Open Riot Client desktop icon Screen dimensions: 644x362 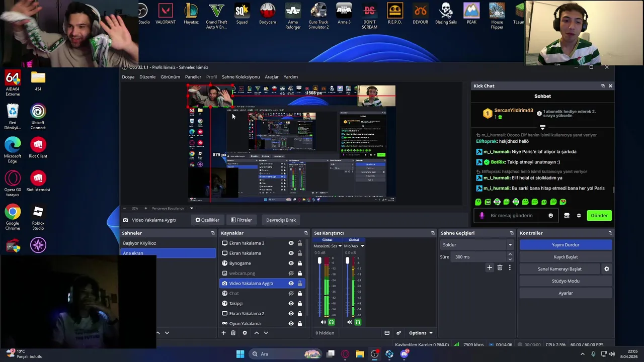[x=38, y=148]
